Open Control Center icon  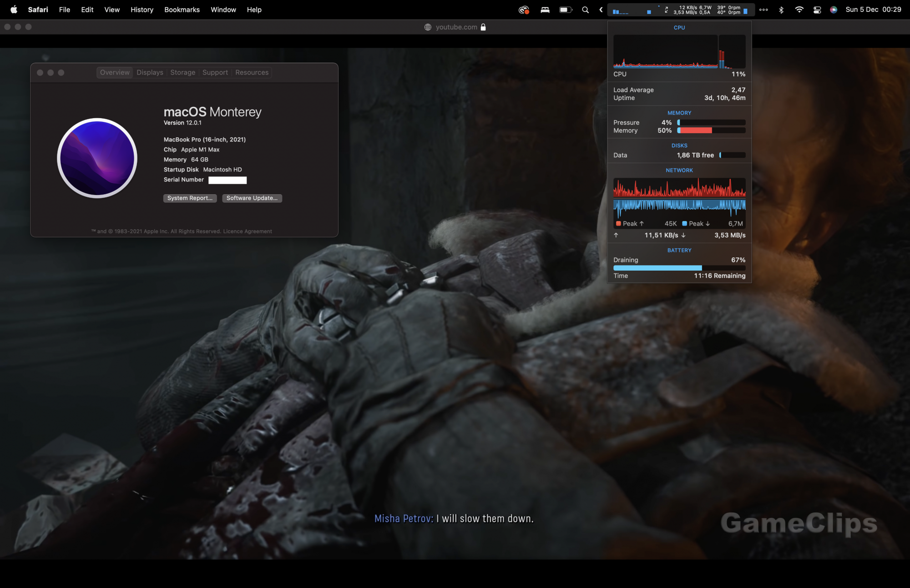coord(817,10)
